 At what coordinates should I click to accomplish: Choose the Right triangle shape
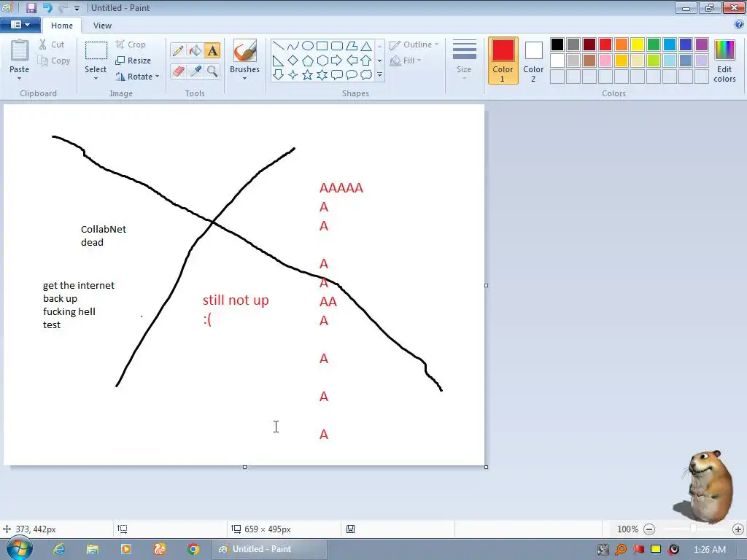tap(279, 61)
